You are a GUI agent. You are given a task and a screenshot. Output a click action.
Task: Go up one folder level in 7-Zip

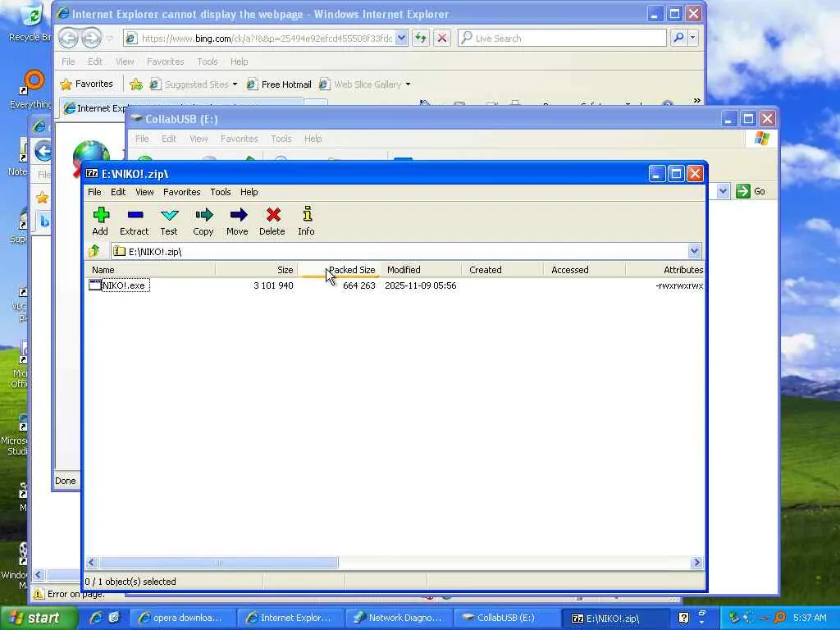point(94,251)
